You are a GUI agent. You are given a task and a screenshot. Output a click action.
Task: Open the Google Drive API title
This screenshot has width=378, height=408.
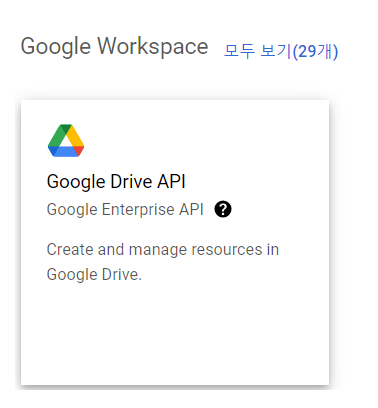pos(116,182)
